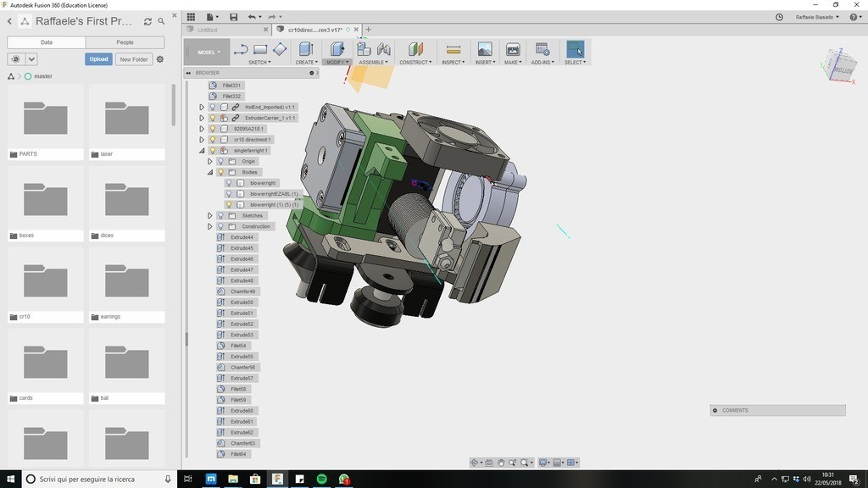Toggle visibility bulb of 92095A218:1
Viewport: 868px width, 488px height.
(x=213, y=129)
